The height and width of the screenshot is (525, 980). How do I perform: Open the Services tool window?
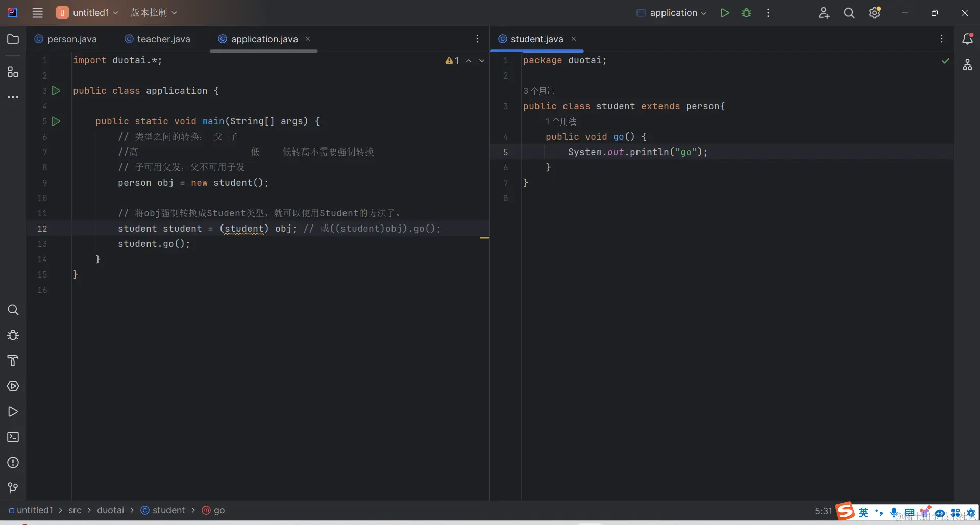point(13,386)
